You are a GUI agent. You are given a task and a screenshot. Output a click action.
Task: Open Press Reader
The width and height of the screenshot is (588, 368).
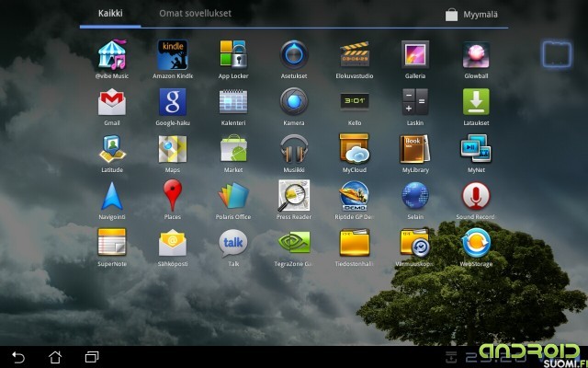pyautogui.click(x=294, y=196)
